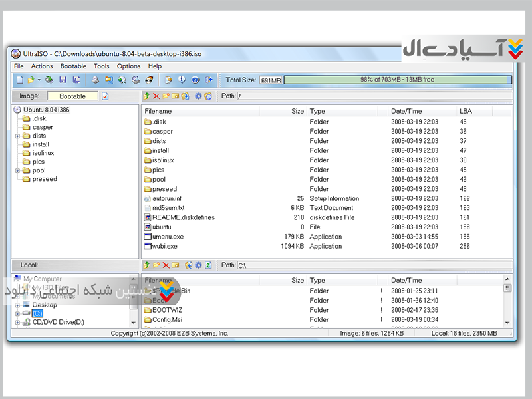Click the gear icon in image pane toolbar
The image size is (532, 399).
(x=198, y=96)
